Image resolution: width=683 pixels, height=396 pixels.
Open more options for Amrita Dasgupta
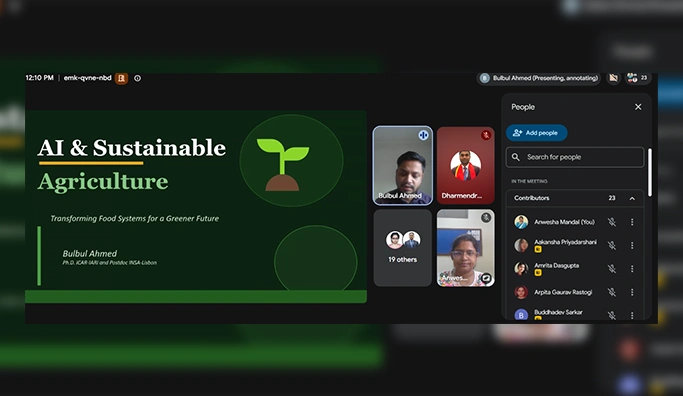[632, 269]
